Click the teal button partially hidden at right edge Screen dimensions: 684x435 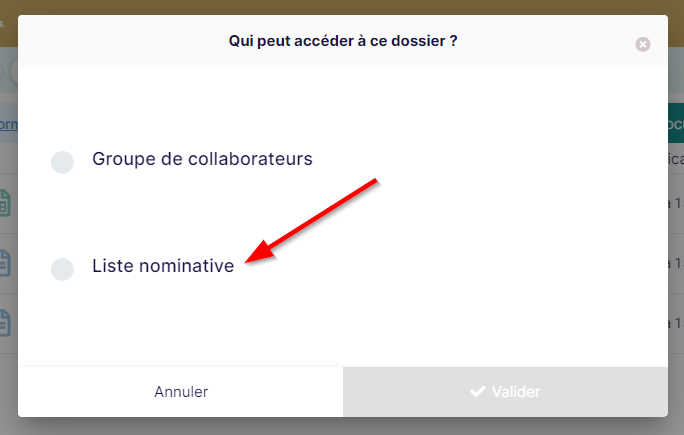[x=676, y=123]
